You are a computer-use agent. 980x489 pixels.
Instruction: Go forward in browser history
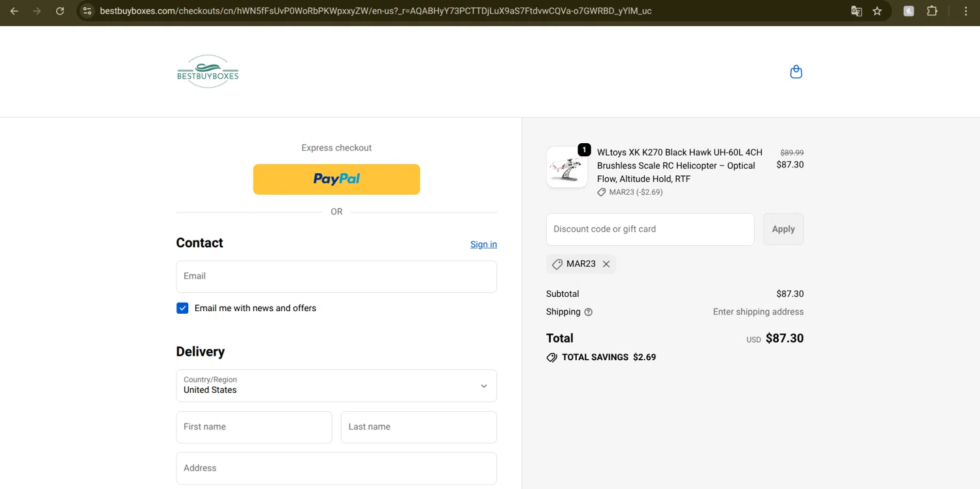[x=37, y=11]
